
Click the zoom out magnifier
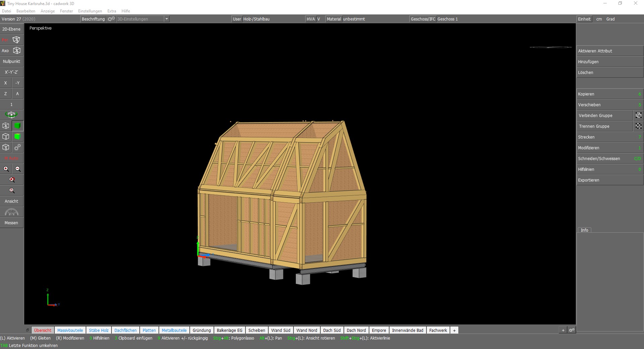click(x=17, y=169)
